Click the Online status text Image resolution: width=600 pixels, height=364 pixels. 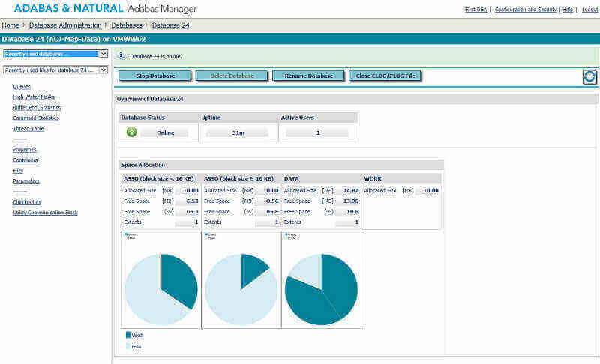click(165, 133)
